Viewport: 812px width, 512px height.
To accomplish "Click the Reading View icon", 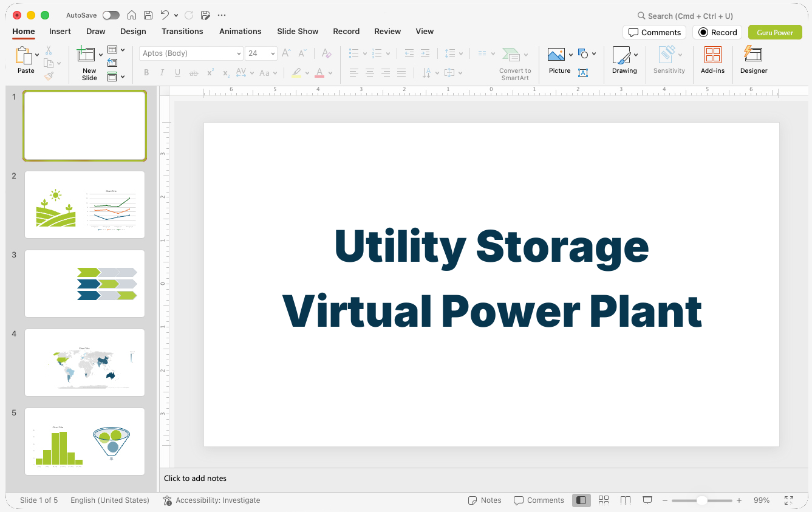I will tap(626, 500).
